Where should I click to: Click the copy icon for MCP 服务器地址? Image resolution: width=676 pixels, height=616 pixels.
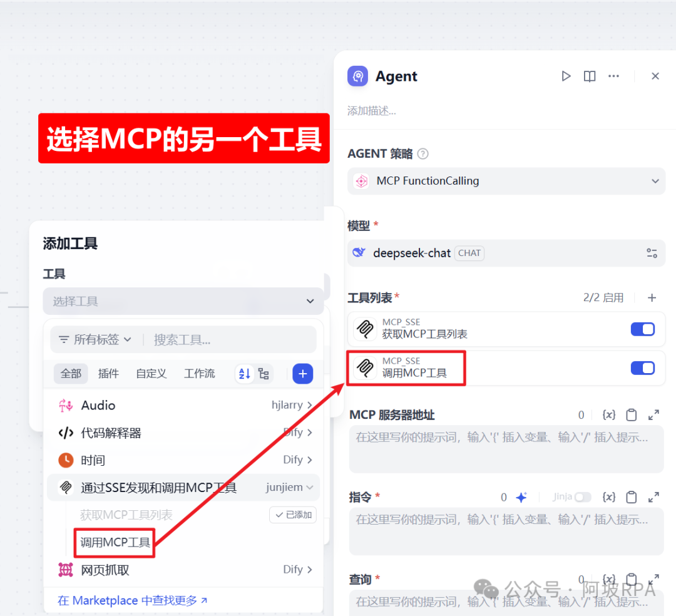631,414
